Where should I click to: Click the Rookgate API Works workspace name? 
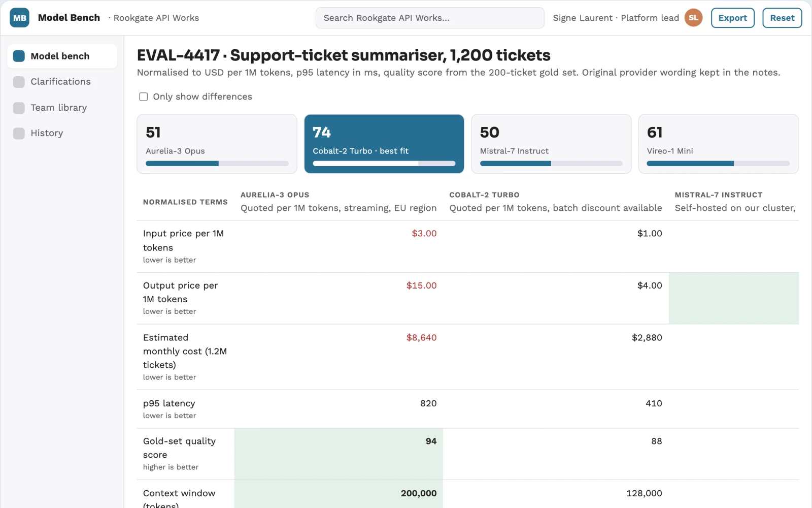click(156, 18)
